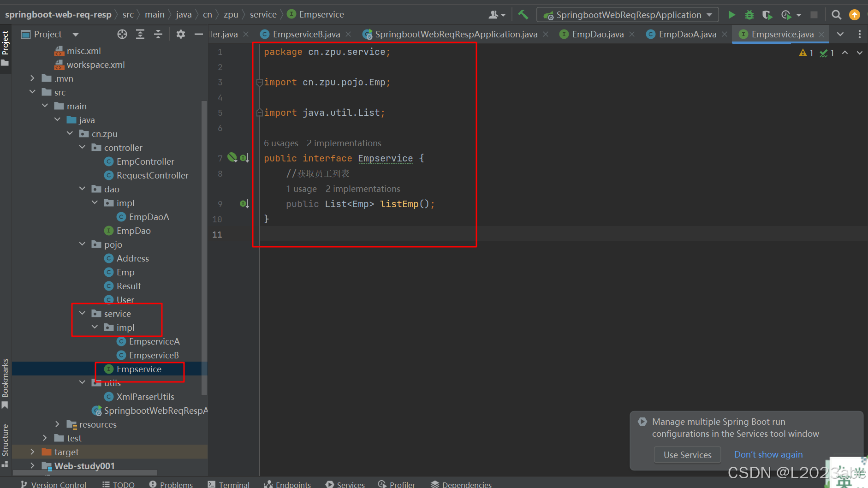Run SpringbootWebReqRespApplication with play icon

point(731,15)
